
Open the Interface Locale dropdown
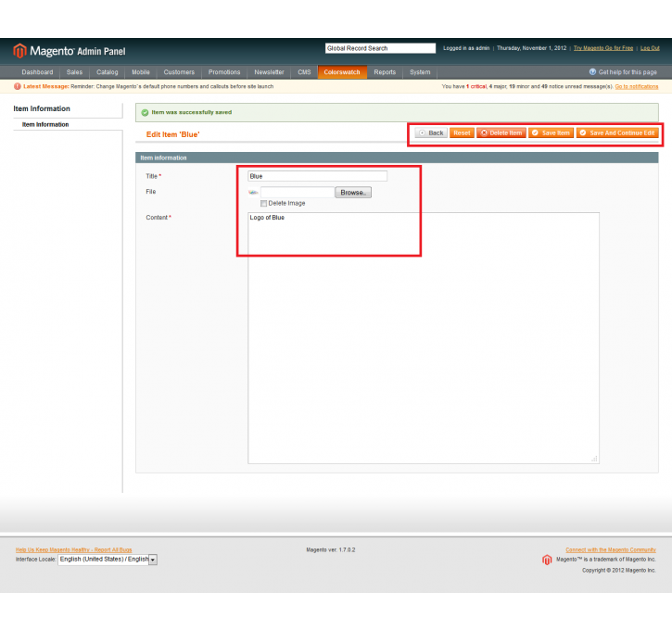coord(108,560)
